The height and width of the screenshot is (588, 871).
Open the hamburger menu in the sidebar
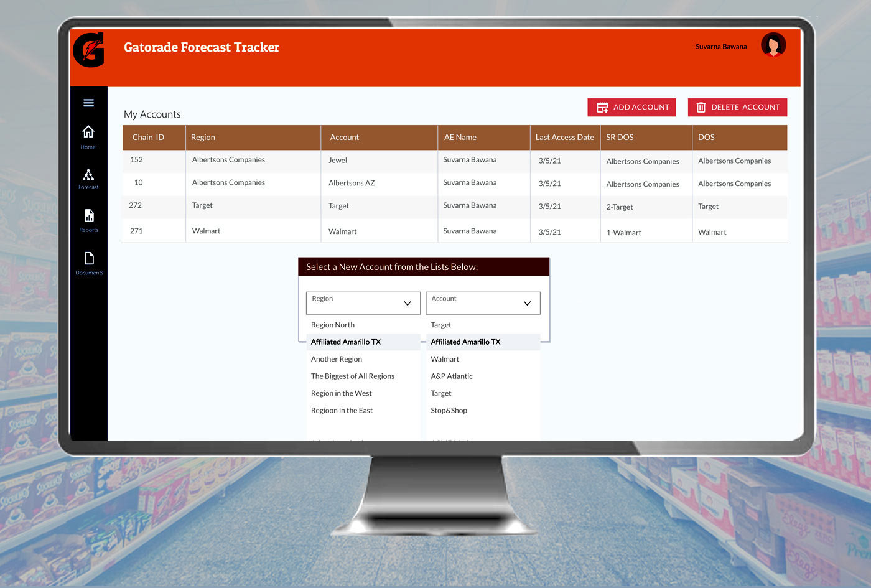(x=88, y=103)
